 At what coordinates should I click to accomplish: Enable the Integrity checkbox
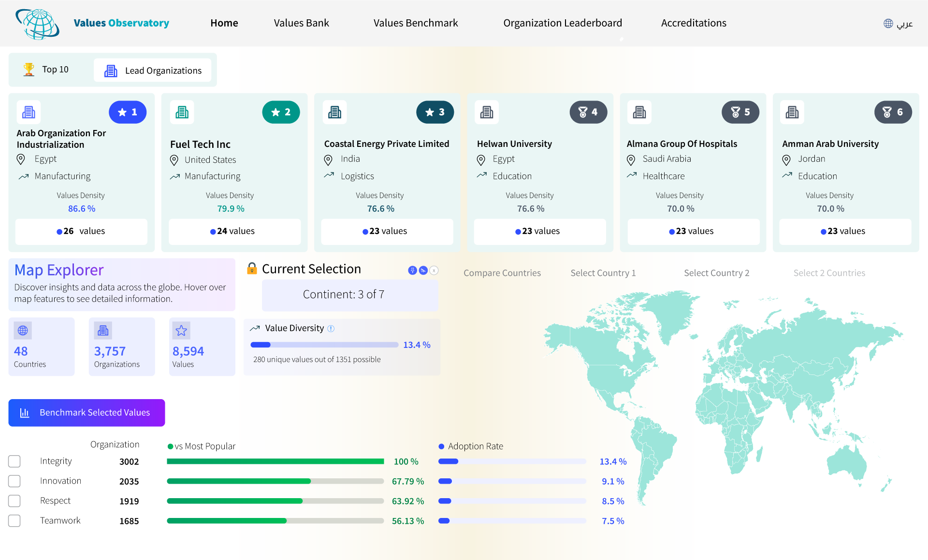(14, 461)
